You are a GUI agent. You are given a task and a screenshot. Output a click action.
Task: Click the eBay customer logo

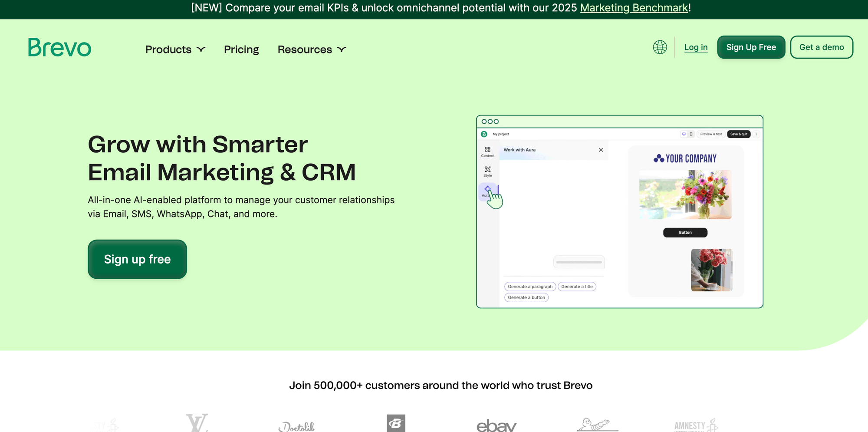pos(496,425)
